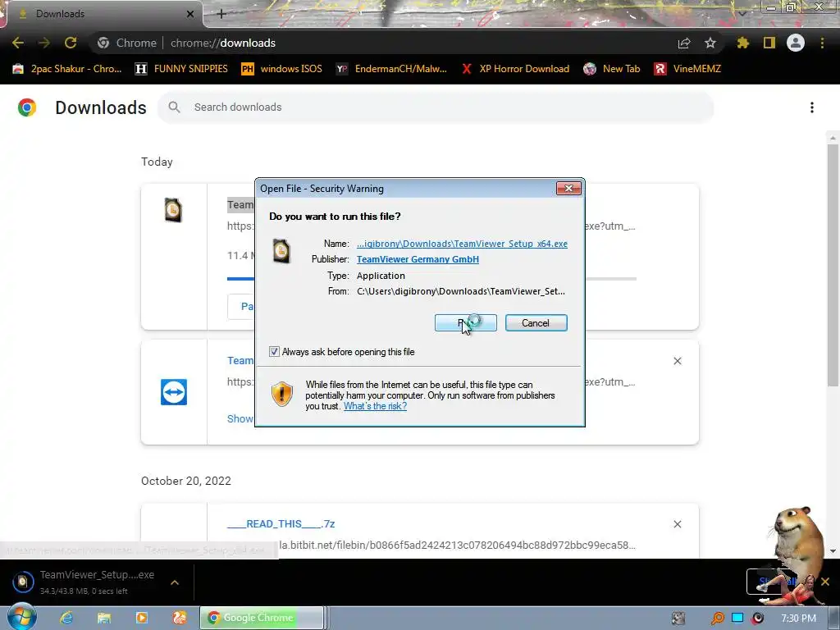Close the download shelf with X
This screenshot has width=840, height=630.
[825, 582]
